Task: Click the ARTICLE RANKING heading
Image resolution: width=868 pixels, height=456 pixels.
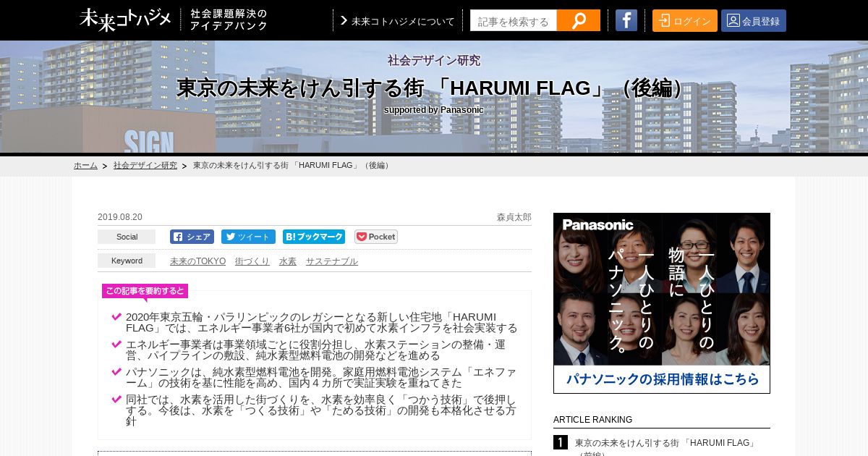Action: (593, 420)
